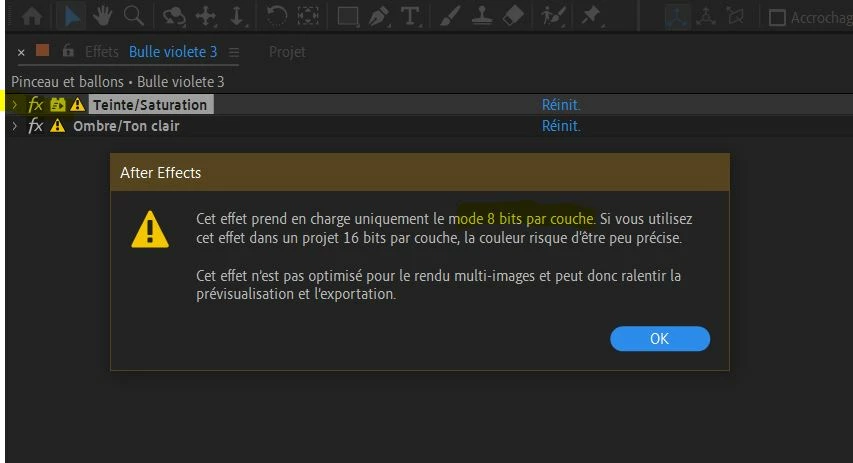
Task: Select the Orbit camera tool
Action: 174,16
